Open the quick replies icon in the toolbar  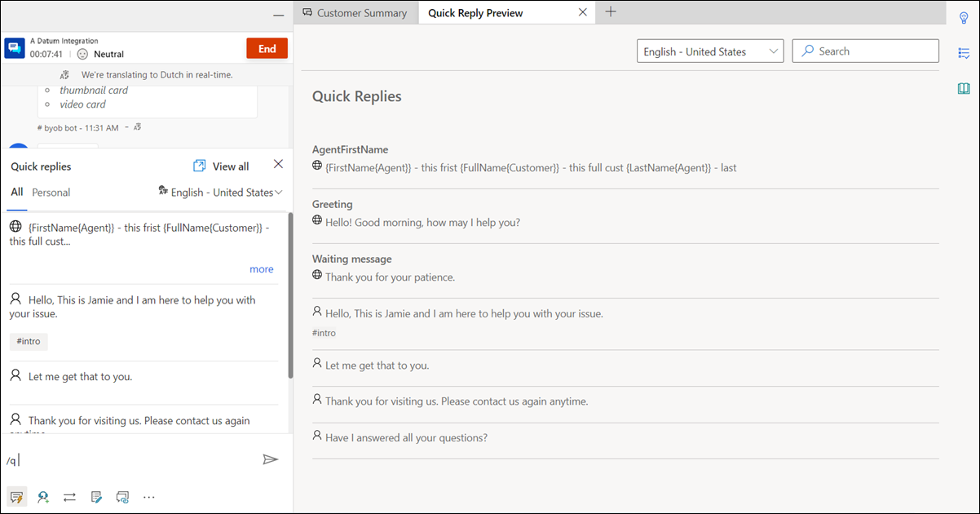(x=16, y=497)
